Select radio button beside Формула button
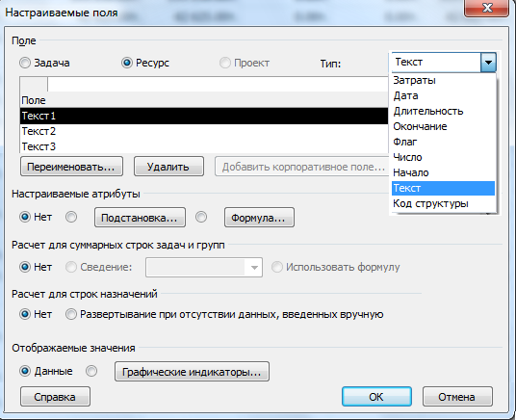Image resolution: width=516 pixels, height=420 pixels. [201, 217]
